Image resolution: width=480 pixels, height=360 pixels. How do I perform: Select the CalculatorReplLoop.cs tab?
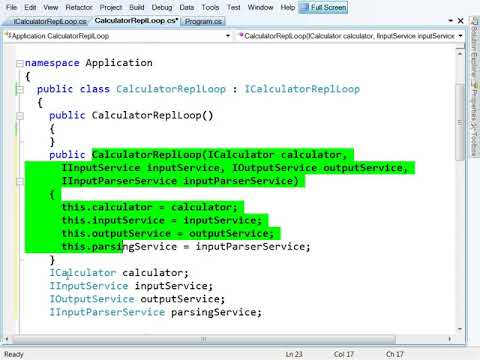[137, 21]
